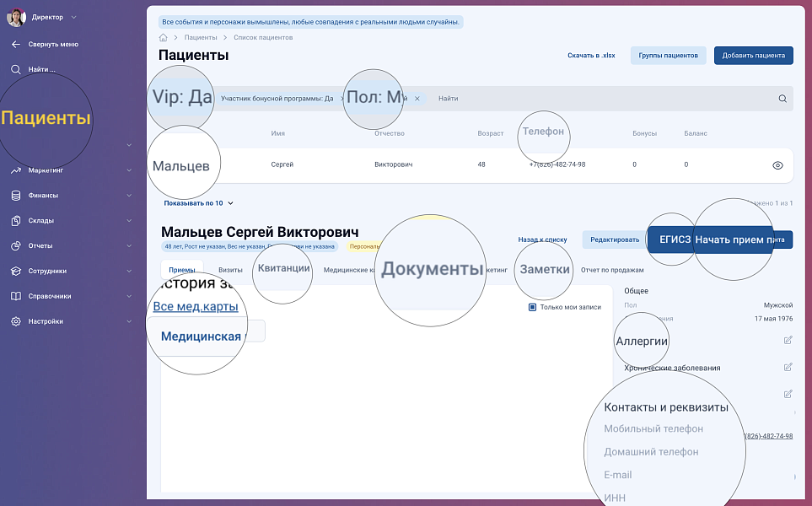Toggle Только мои записи checkbox

click(x=532, y=307)
